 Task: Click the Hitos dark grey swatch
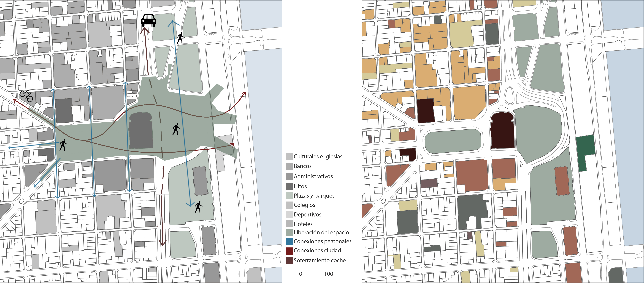tap(289, 186)
